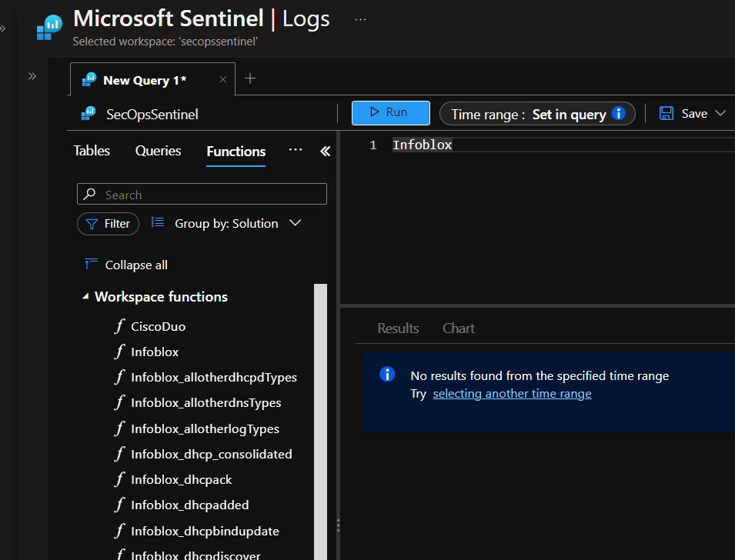
Task: Select Infoblox_dhcpadded function
Action: tap(190, 505)
